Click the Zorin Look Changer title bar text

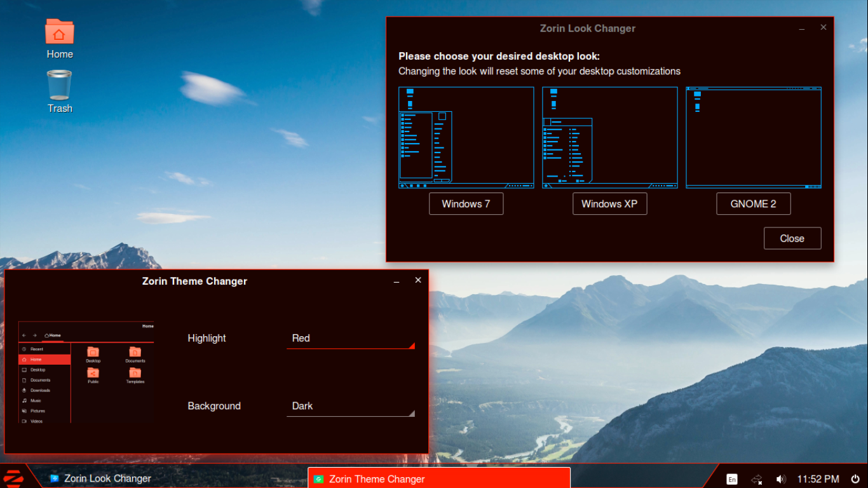[588, 29]
